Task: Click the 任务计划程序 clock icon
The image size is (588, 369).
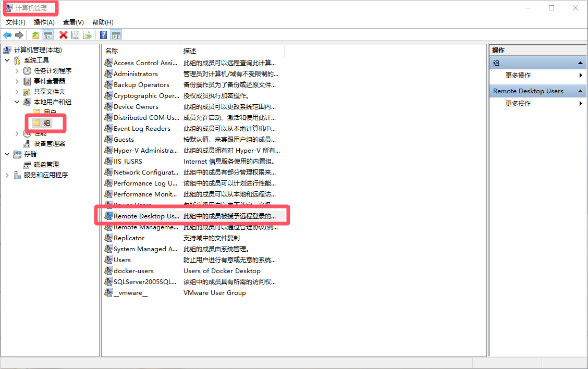Action: click(x=27, y=71)
